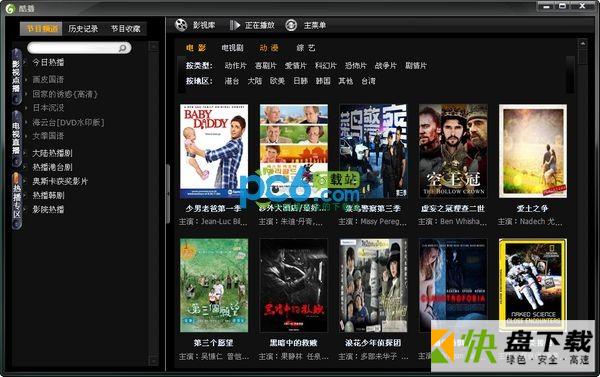Viewport: 600px width, 377px height.
Task: Open the 动漫 category
Action: [269, 48]
